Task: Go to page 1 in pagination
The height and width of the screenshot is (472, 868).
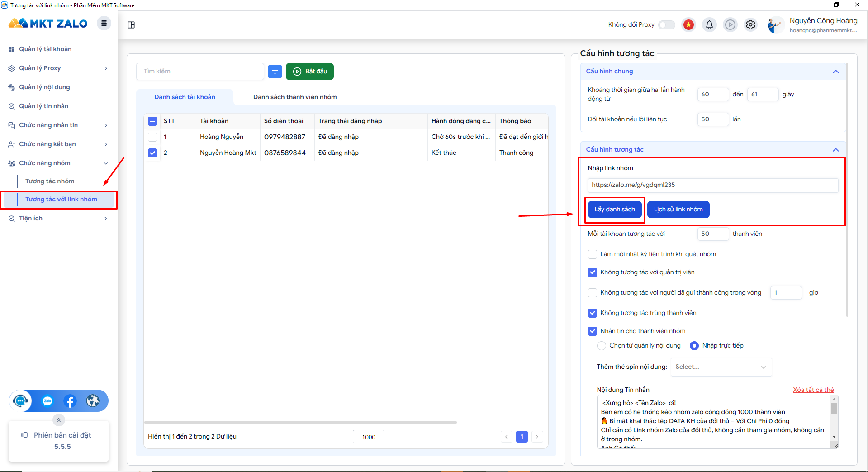Action: [x=522, y=437]
